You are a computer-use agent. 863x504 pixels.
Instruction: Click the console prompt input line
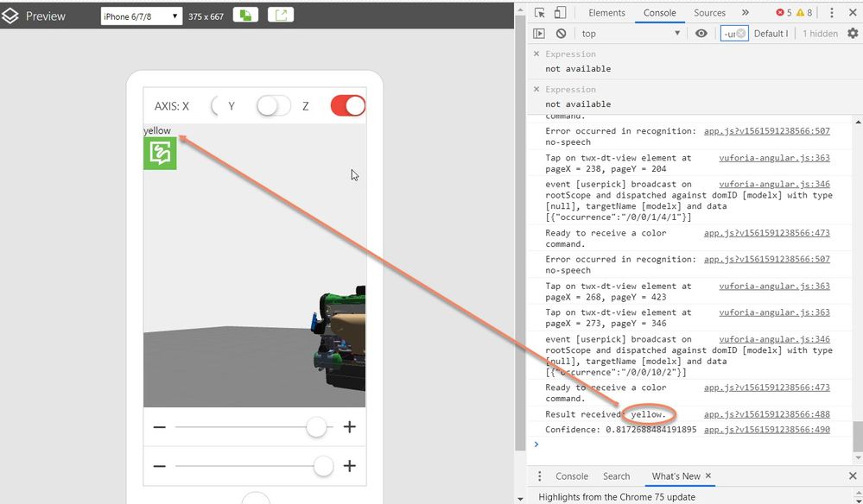pyautogui.click(x=692, y=444)
